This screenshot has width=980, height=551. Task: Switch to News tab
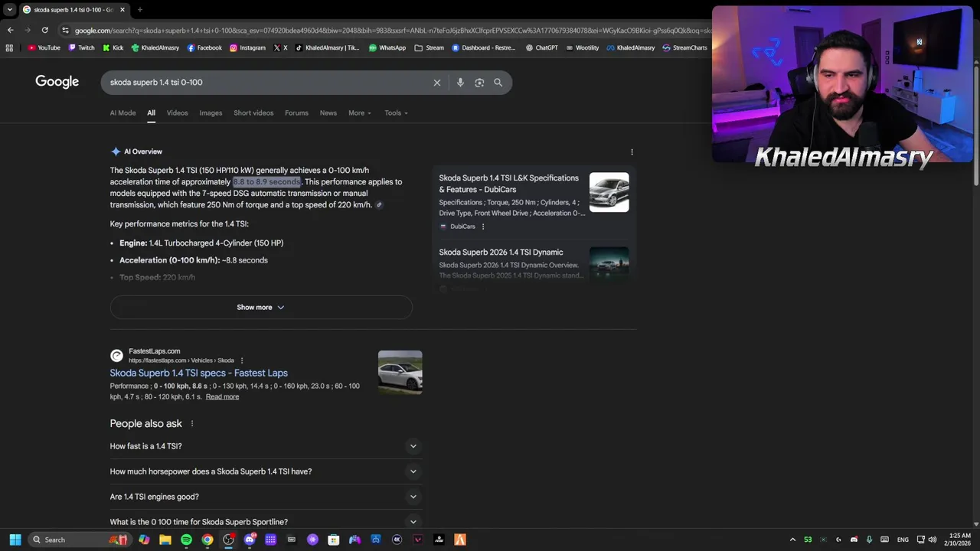pos(328,113)
